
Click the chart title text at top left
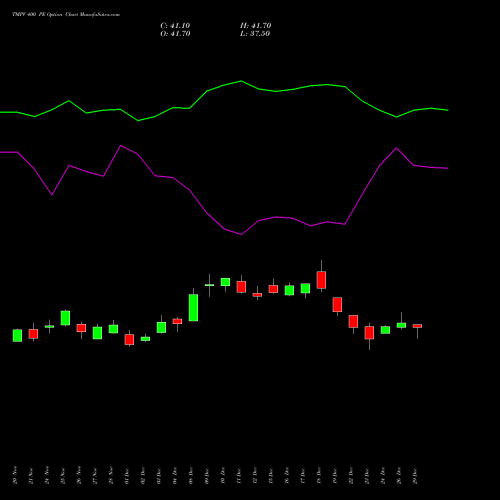(66, 15)
